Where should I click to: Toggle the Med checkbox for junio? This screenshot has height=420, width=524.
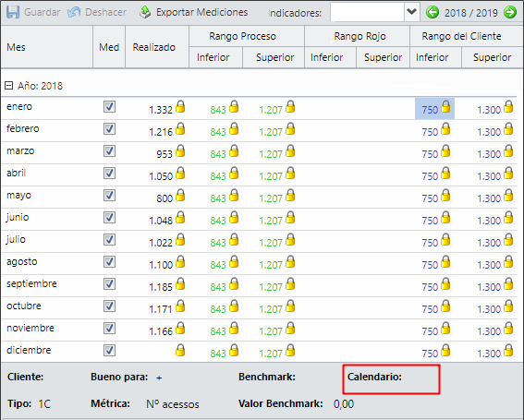click(x=109, y=217)
